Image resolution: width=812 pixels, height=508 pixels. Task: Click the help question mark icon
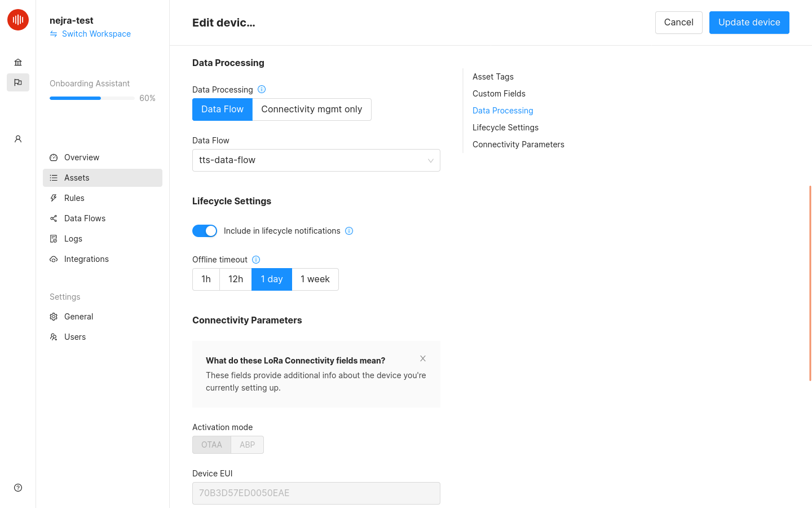click(x=17, y=487)
